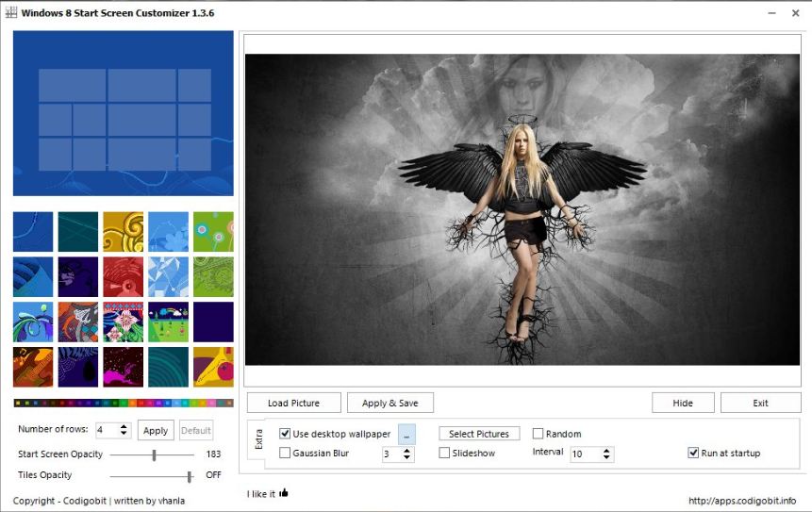Choose the solid dark navy background thumbnail
The image size is (812, 512).
[213, 322]
